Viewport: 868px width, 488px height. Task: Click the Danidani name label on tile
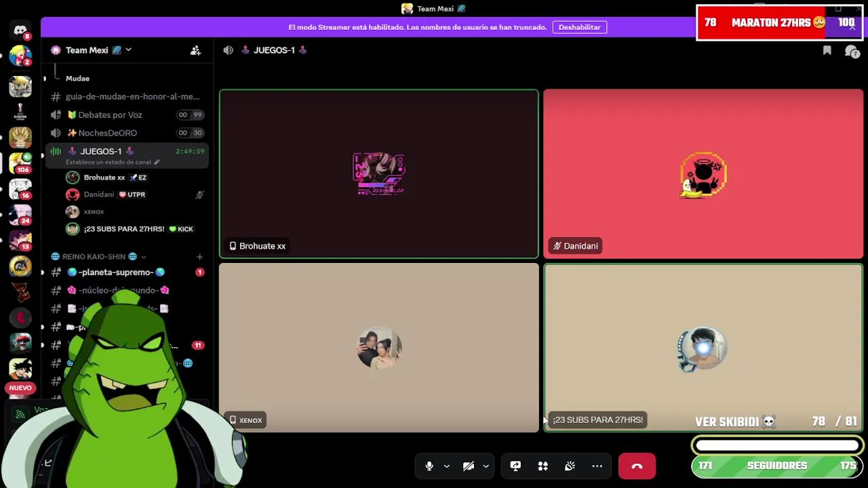tap(576, 246)
